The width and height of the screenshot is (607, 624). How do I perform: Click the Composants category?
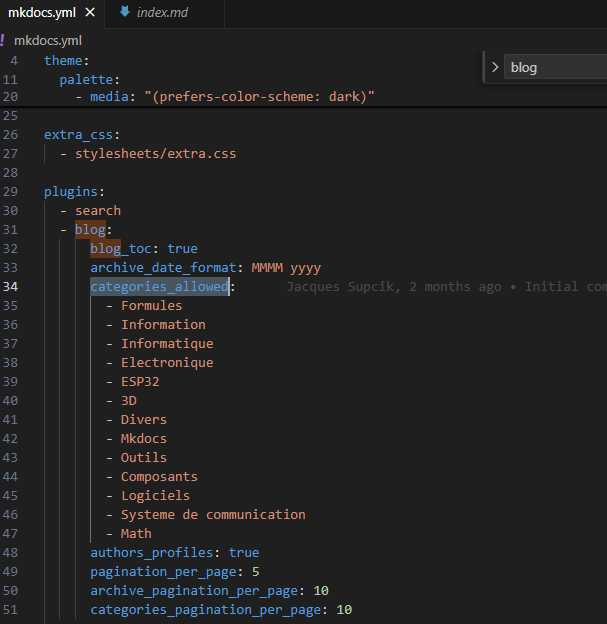coord(159,477)
